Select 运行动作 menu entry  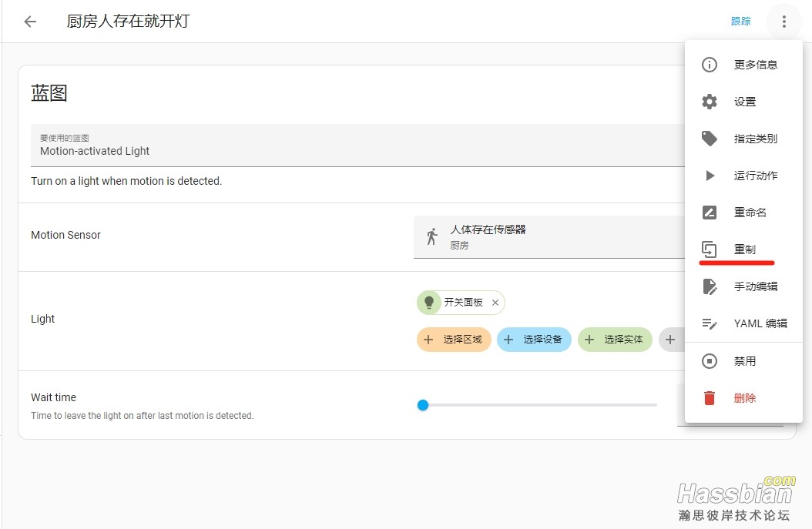(743, 176)
